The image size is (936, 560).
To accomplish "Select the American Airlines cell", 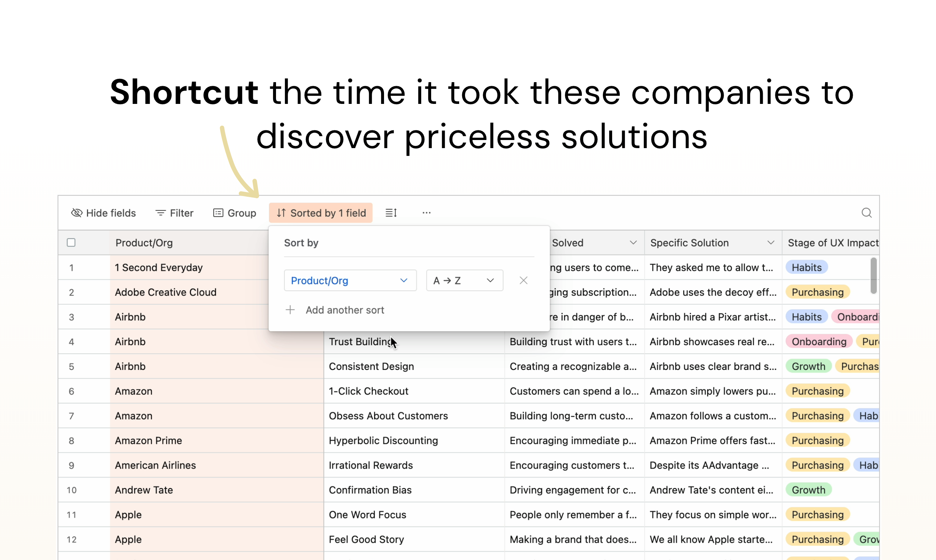I will pos(217,465).
